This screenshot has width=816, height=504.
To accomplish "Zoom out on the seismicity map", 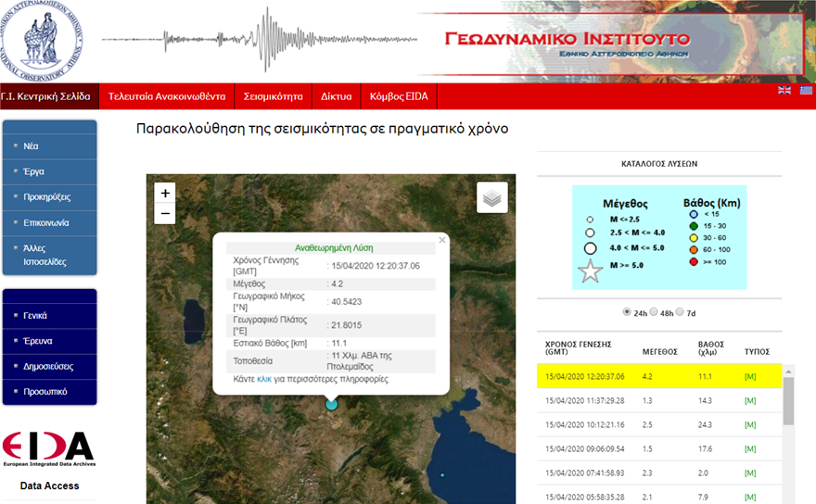I will [165, 213].
